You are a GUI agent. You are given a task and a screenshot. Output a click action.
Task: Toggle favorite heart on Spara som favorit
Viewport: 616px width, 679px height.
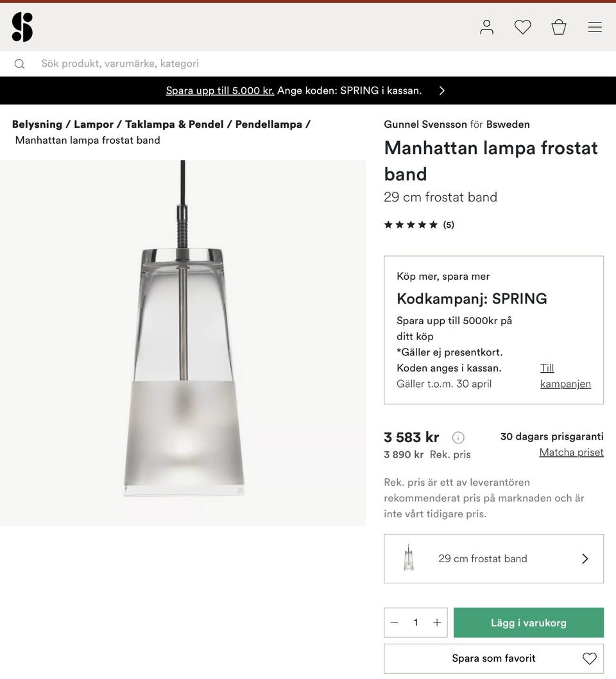click(x=589, y=658)
